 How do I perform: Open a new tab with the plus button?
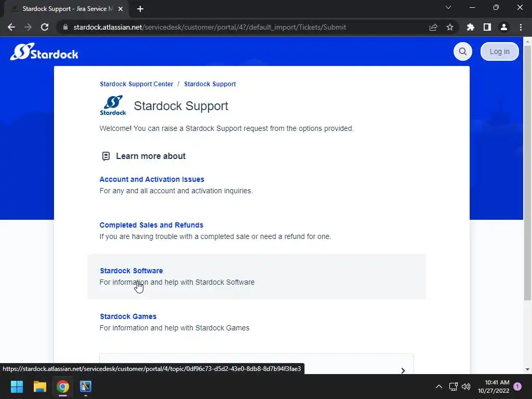tap(140, 9)
